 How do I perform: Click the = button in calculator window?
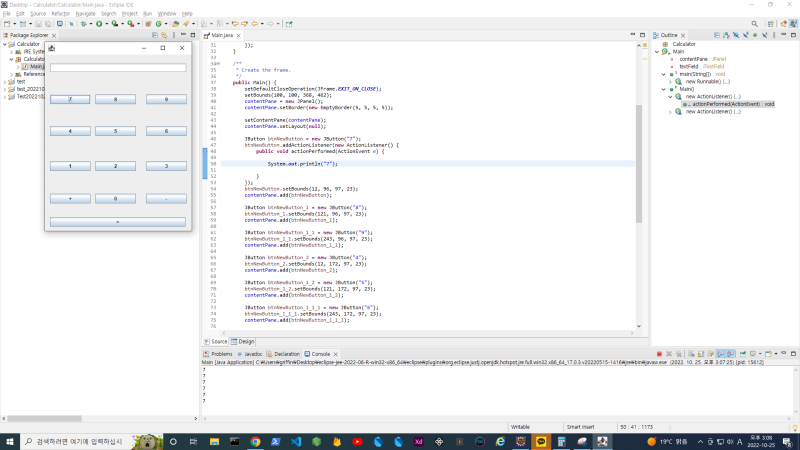[118, 222]
